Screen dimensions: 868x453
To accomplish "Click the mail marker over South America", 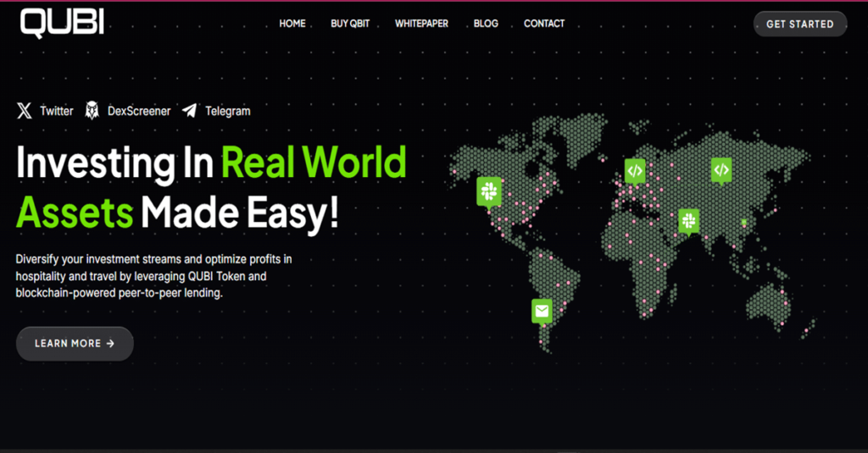I will pyautogui.click(x=542, y=311).
